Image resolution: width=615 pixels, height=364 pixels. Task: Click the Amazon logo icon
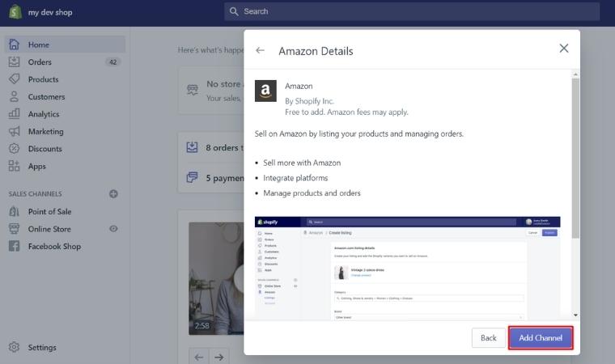click(x=265, y=91)
